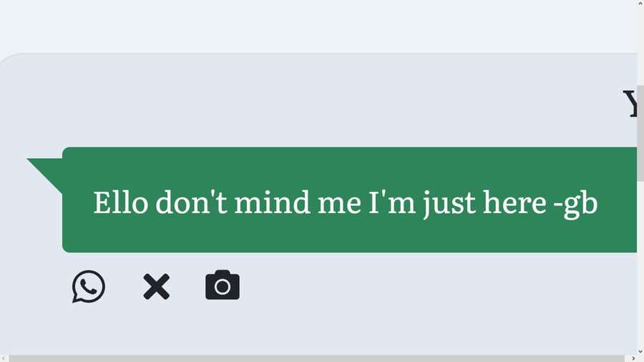Viewport: 644px width, 362px height.
Task: Click the camera icon
Action: click(223, 285)
